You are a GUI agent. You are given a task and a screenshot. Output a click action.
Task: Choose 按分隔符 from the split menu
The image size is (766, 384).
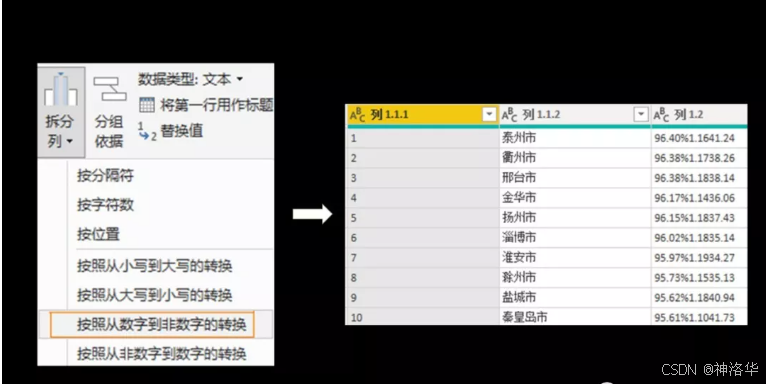coord(105,175)
